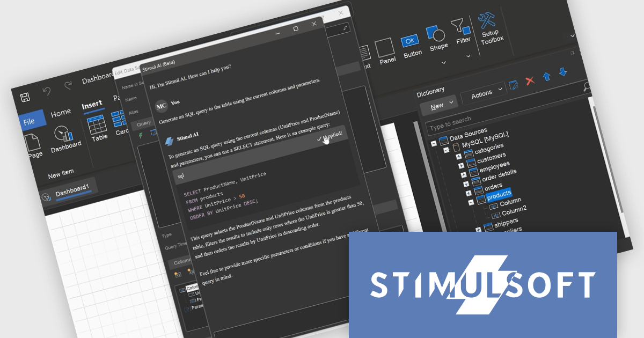Collapse the products table node
The image size is (644, 338).
(471, 202)
